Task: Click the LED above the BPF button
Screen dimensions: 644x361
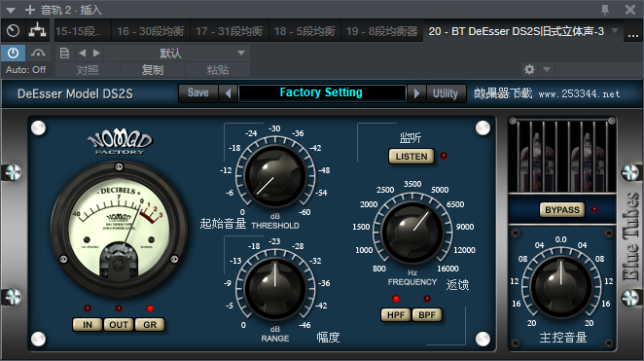Action: [x=427, y=299]
